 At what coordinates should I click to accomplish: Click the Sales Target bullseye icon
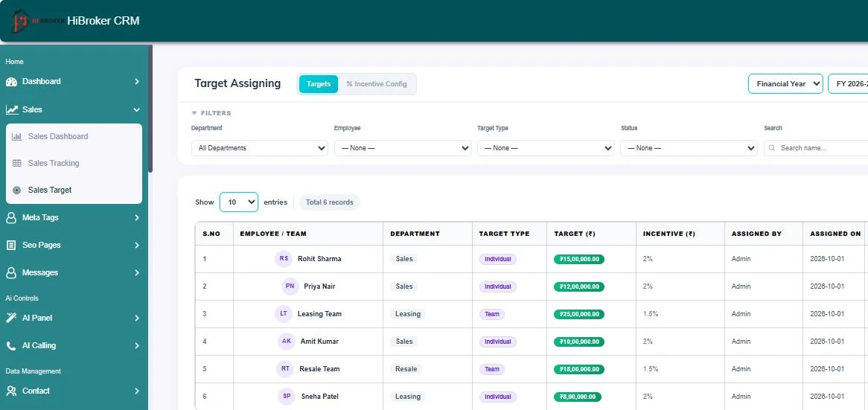click(x=16, y=190)
